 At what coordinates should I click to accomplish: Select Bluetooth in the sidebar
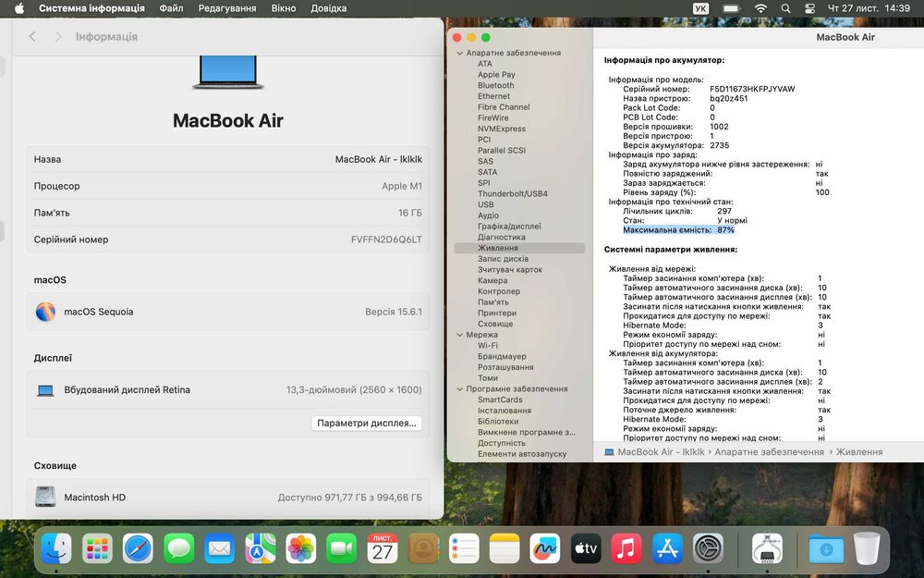pos(495,85)
